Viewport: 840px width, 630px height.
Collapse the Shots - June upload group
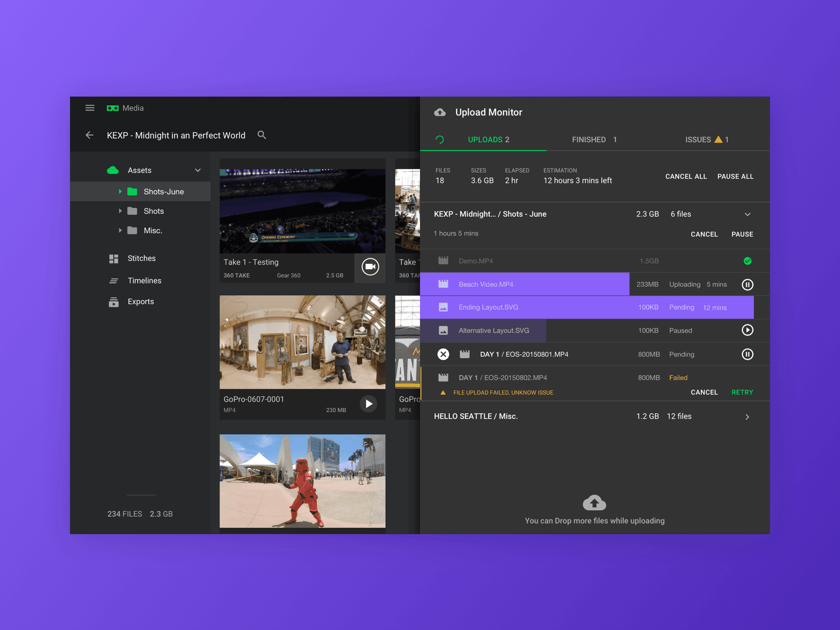[747, 214]
